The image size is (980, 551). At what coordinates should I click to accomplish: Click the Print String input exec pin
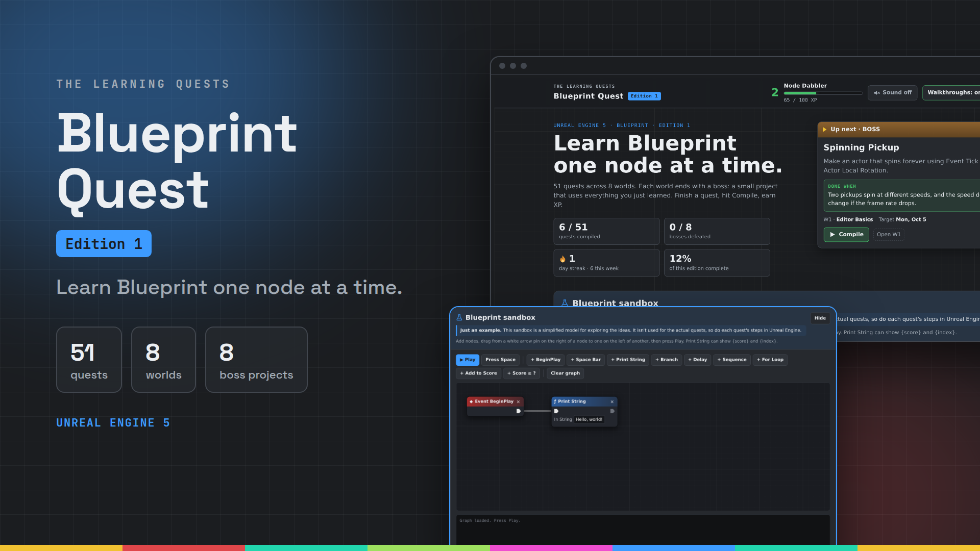(x=556, y=411)
